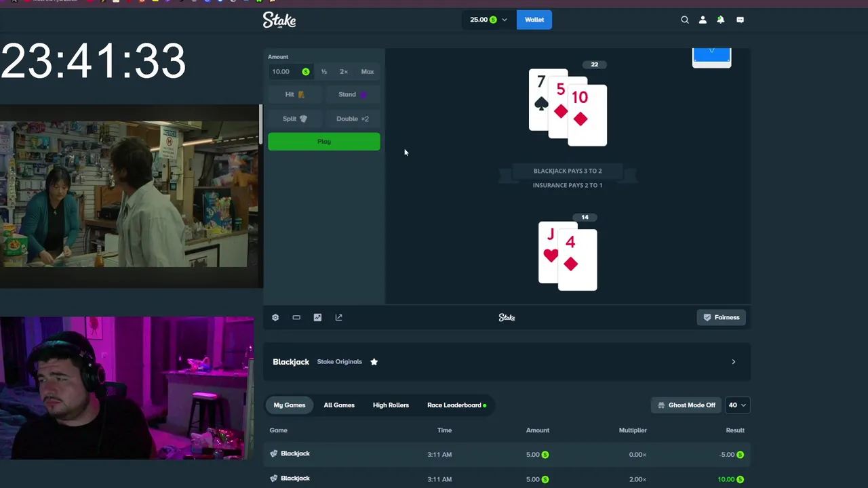This screenshot has width=868, height=488.
Task: Click the 2.00× multiplier cell
Action: [637, 479]
